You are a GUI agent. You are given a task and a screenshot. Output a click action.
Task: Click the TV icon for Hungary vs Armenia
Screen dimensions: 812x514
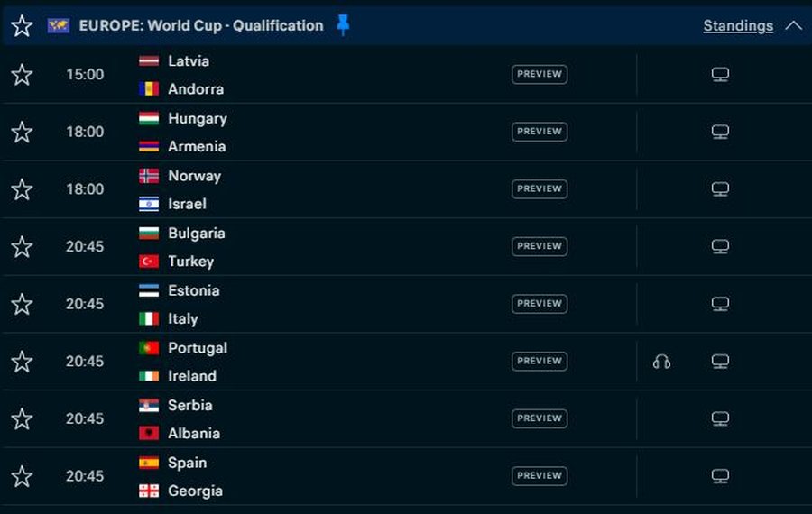[720, 132]
